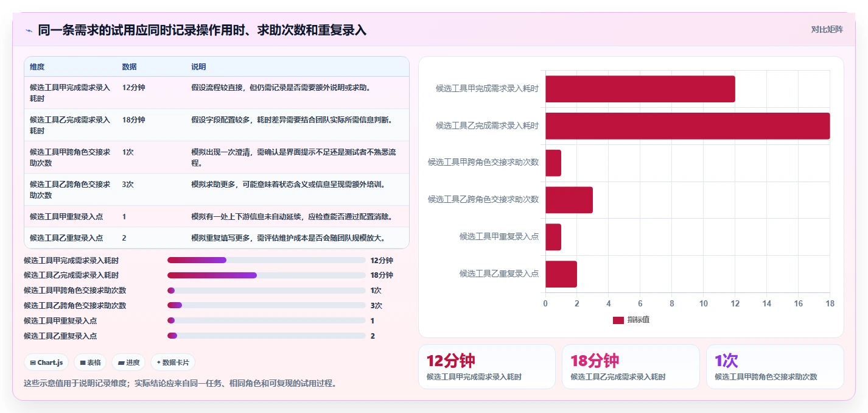Image resolution: width=868 pixels, height=413 pixels.
Task: Click the icon left of the page title
Action: coord(29,30)
